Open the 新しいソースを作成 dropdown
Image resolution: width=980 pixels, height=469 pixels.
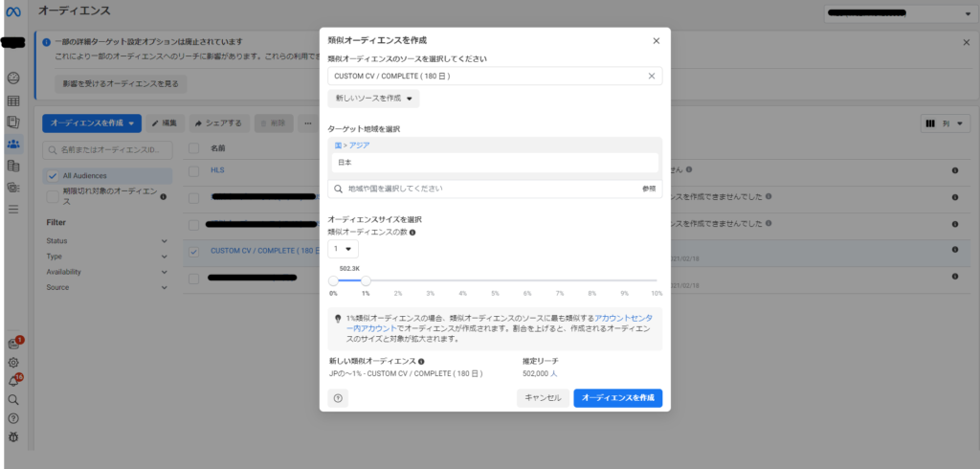(x=373, y=99)
